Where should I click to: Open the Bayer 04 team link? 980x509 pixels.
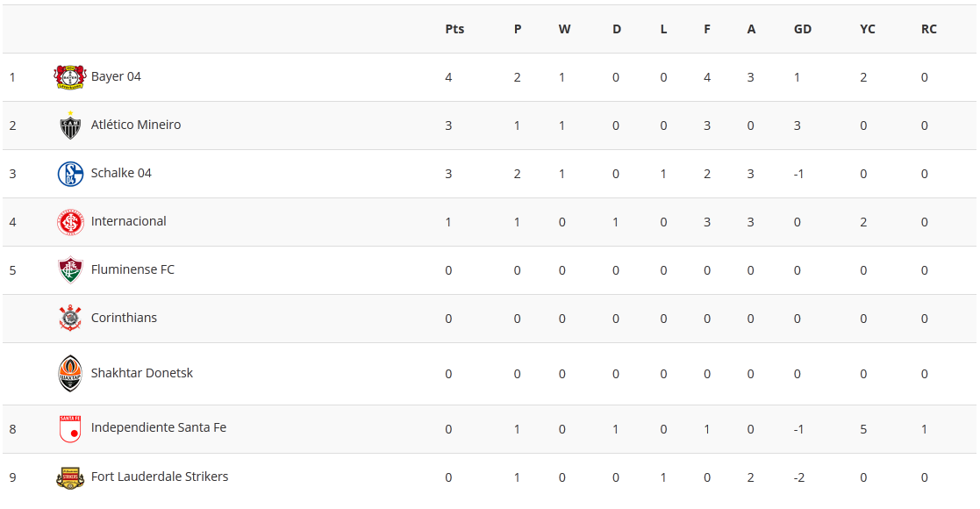(x=116, y=76)
